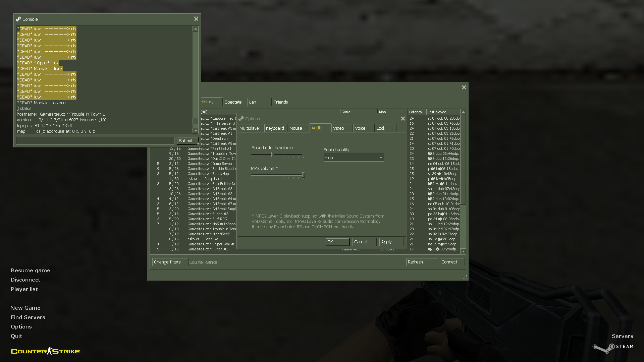This screenshot has height=362, width=644.
Task: Click server list scroll-down arrow
Action: point(463,251)
